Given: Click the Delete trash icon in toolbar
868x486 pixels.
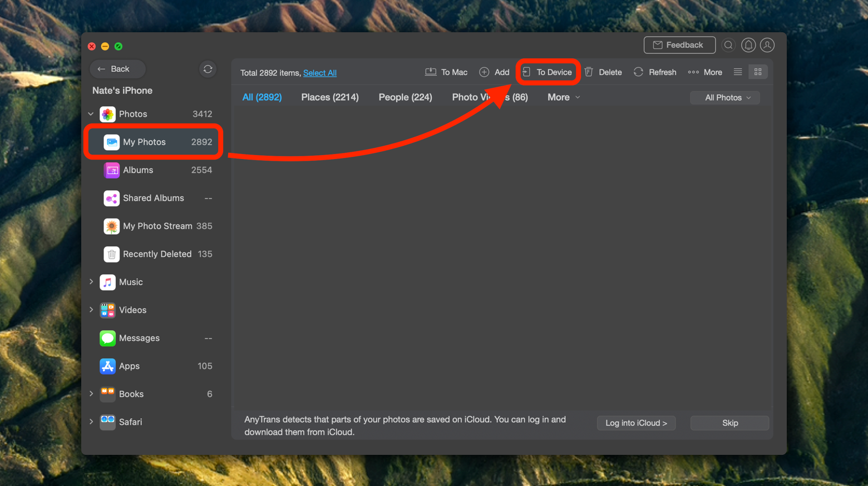Looking at the screenshot, I should point(603,72).
